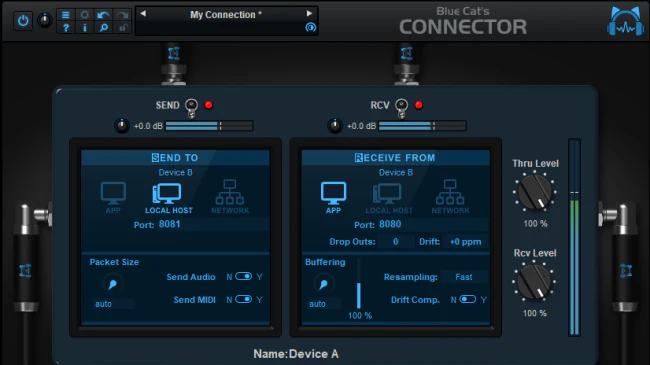650x365 pixels.
Task: Open the help question mark icon
Action: [65, 28]
